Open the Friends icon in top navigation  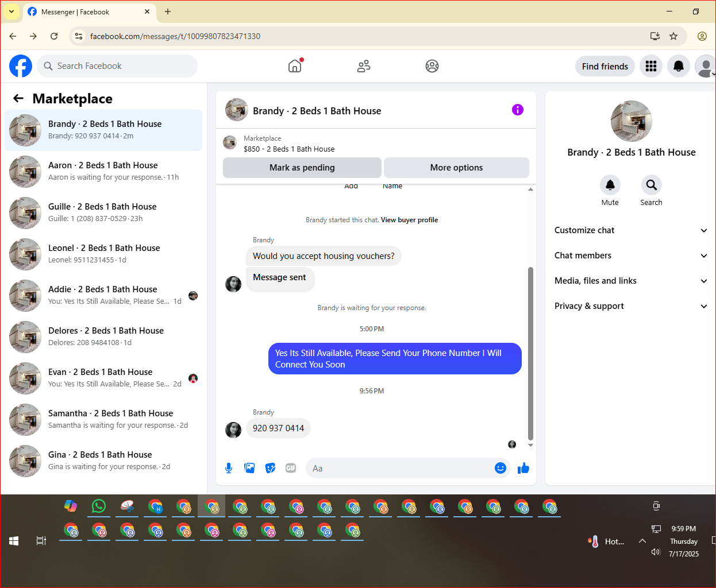[364, 66]
